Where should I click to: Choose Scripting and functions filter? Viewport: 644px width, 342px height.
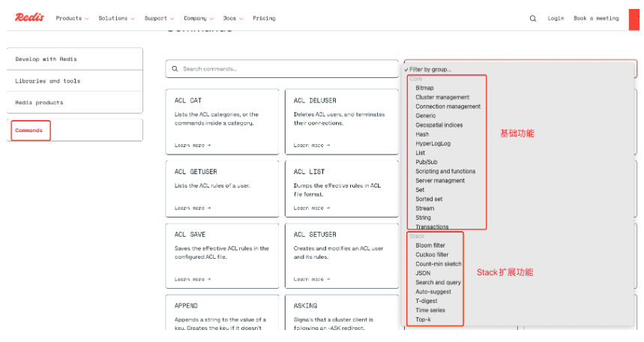[x=445, y=171]
